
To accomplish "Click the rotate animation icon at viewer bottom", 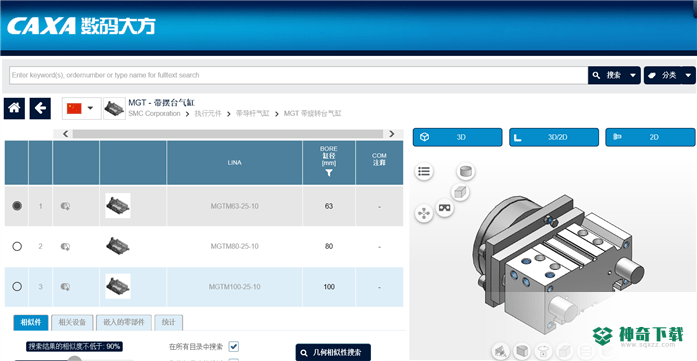I will (x=543, y=351).
